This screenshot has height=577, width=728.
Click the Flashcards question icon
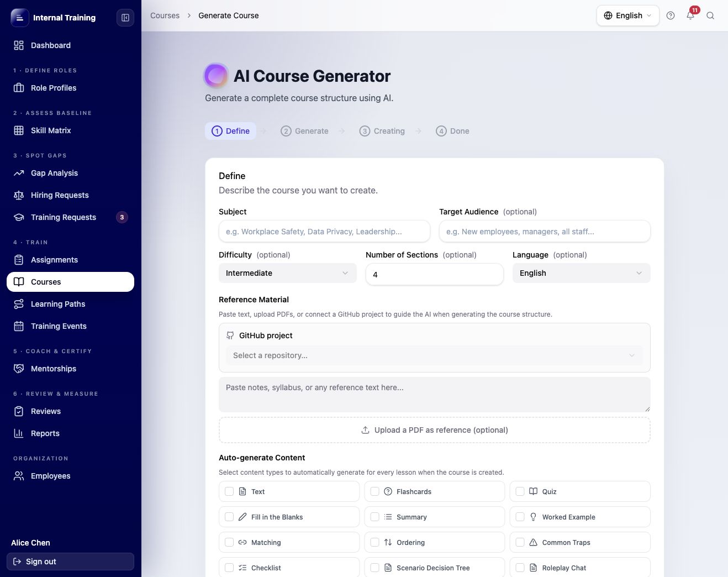[x=388, y=491]
